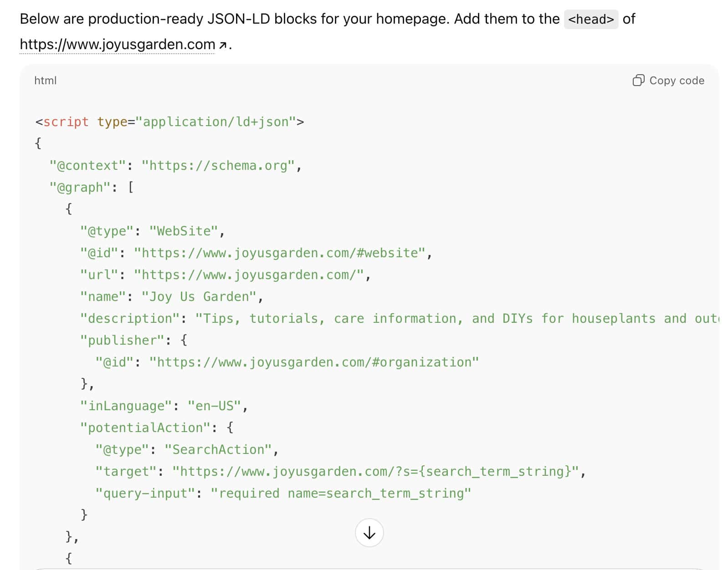
Task: Click the html language label of code block
Action: (46, 81)
